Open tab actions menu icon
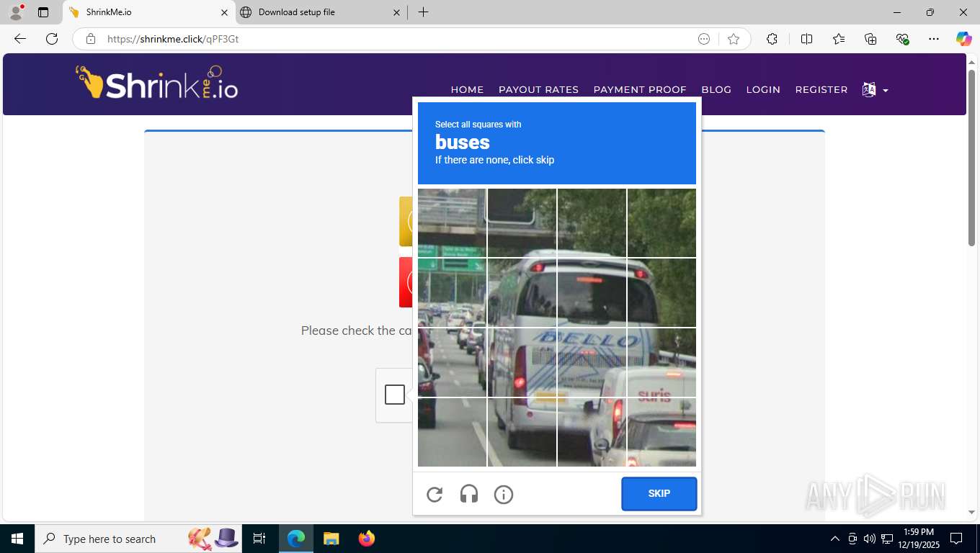The height and width of the screenshot is (553, 980). [x=43, y=12]
